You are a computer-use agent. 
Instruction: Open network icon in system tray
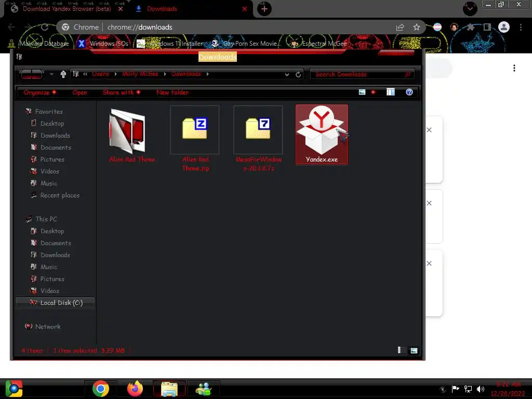[468, 389]
